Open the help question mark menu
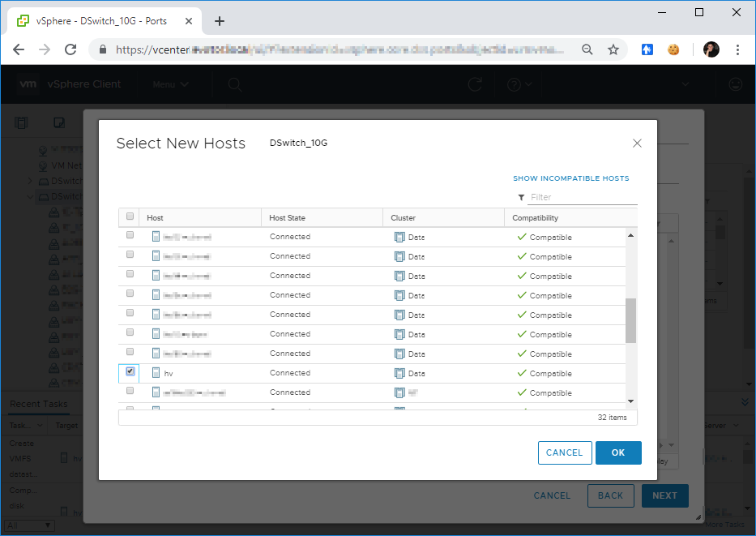This screenshot has width=756, height=536. click(519, 84)
